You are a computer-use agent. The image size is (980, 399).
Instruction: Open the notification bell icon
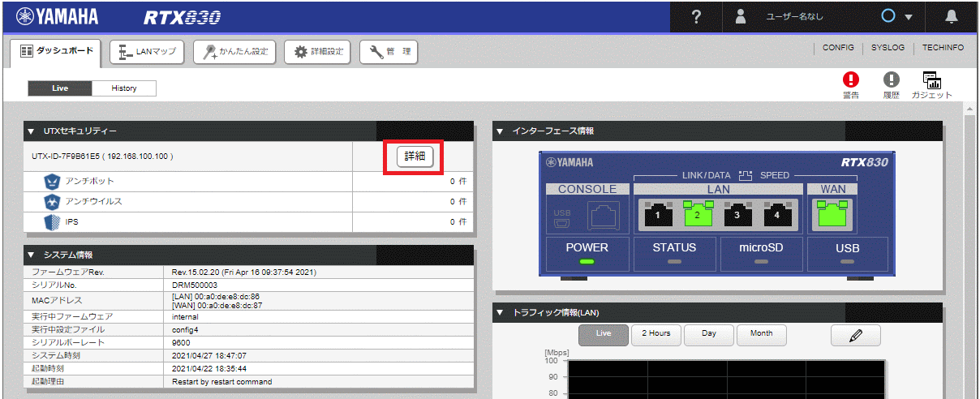click(952, 17)
